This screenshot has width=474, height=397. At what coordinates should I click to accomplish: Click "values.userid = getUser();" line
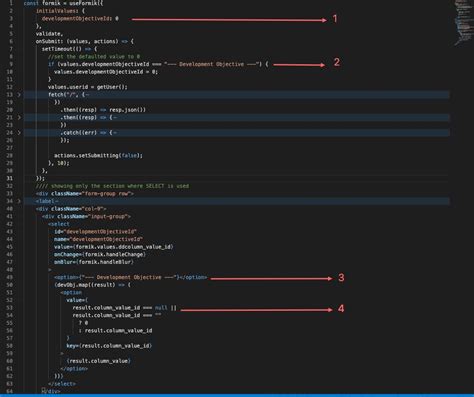pos(87,87)
